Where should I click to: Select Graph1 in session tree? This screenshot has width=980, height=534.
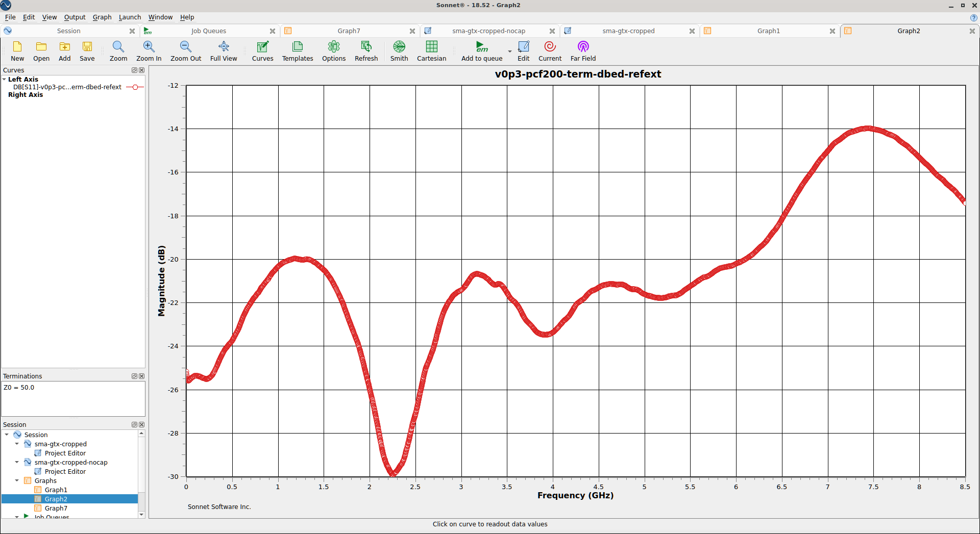(56, 490)
